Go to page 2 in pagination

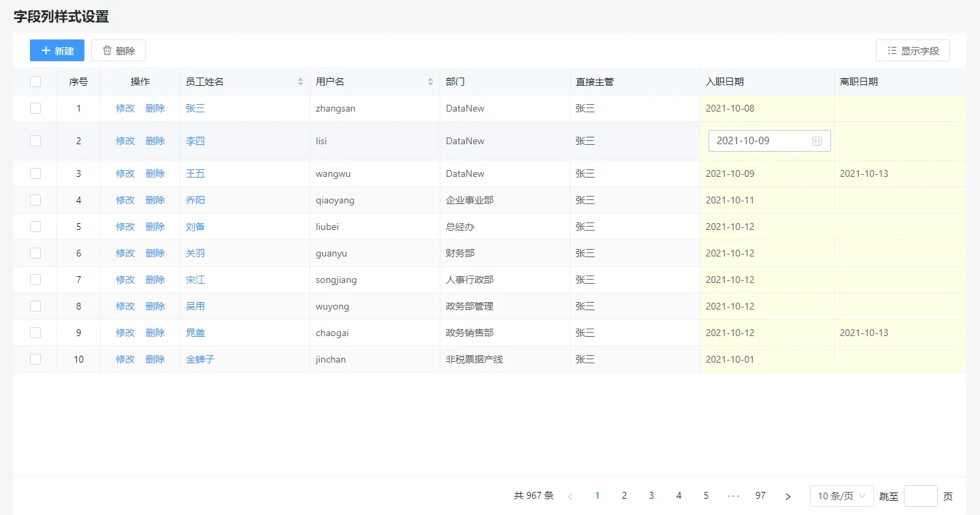point(624,496)
